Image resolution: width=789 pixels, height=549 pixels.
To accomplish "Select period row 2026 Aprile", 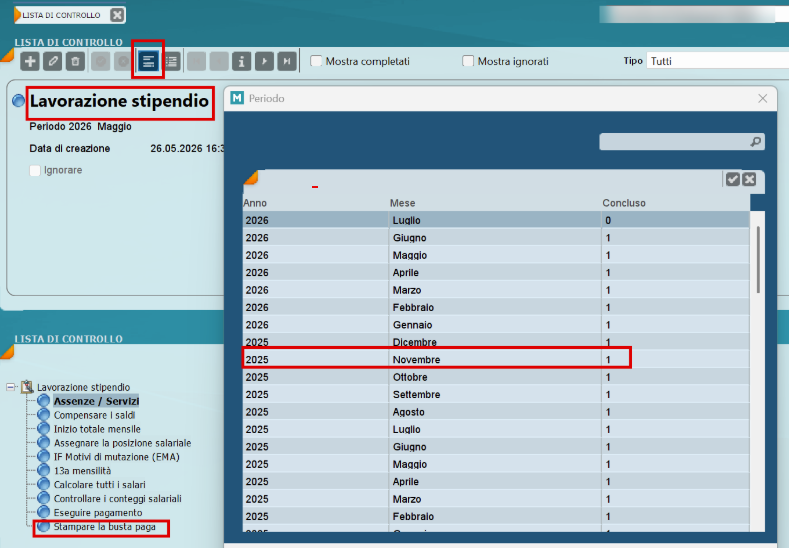I will (496, 272).
